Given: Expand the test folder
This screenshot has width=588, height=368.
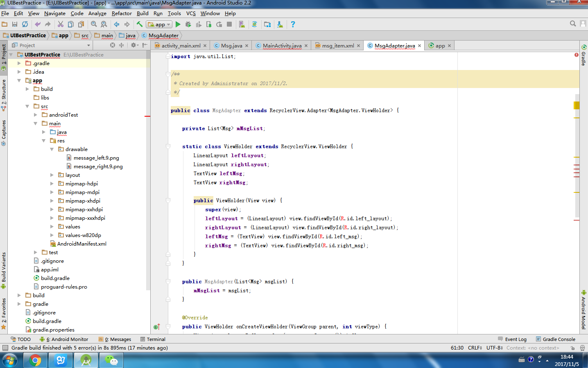Looking at the screenshot, I should [36, 252].
